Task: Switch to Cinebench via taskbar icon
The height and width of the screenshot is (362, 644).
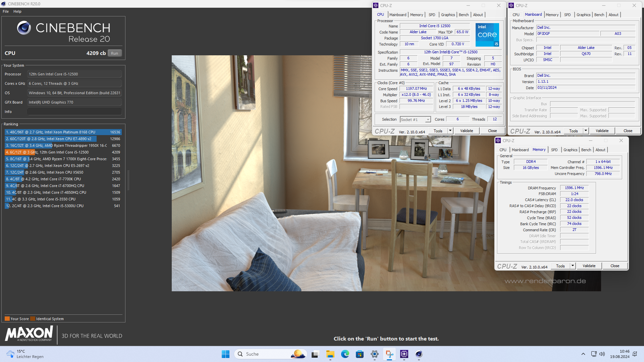Action: (419, 354)
